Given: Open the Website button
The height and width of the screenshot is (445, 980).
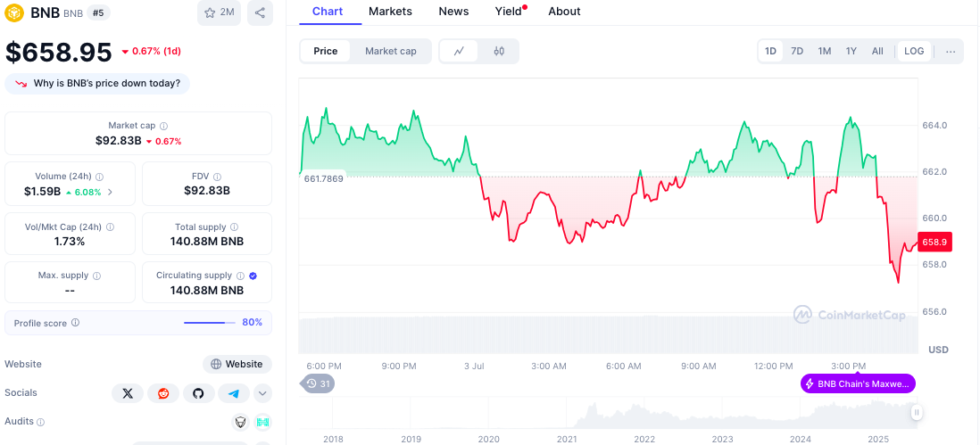Looking at the screenshot, I should [x=237, y=364].
